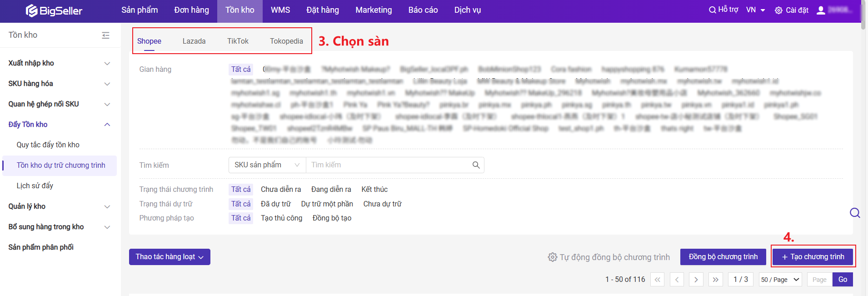Click the Go page button

843,280
